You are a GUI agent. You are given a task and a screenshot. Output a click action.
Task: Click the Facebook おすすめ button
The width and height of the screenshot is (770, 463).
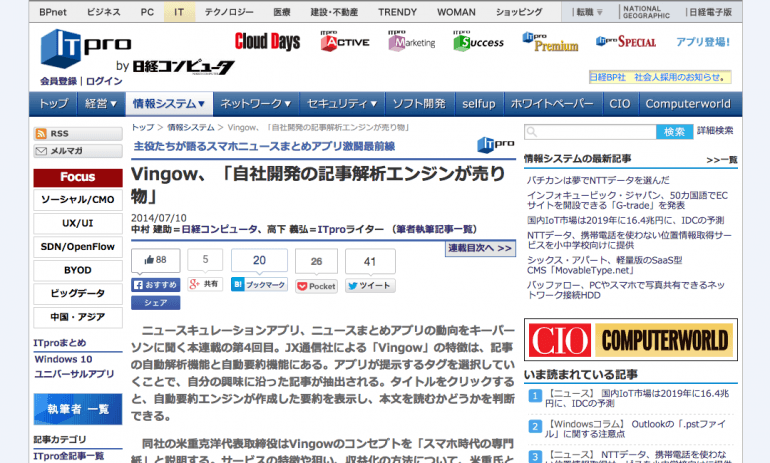[x=155, y=285]
